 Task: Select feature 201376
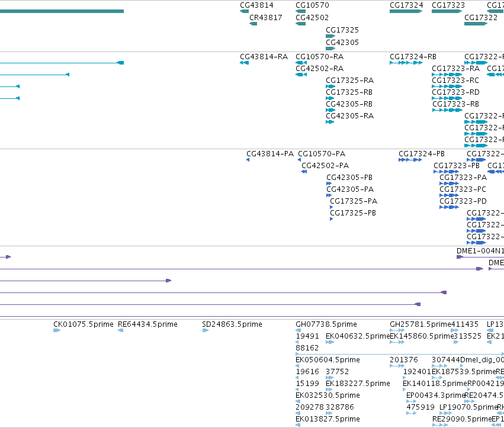point(404,360)
